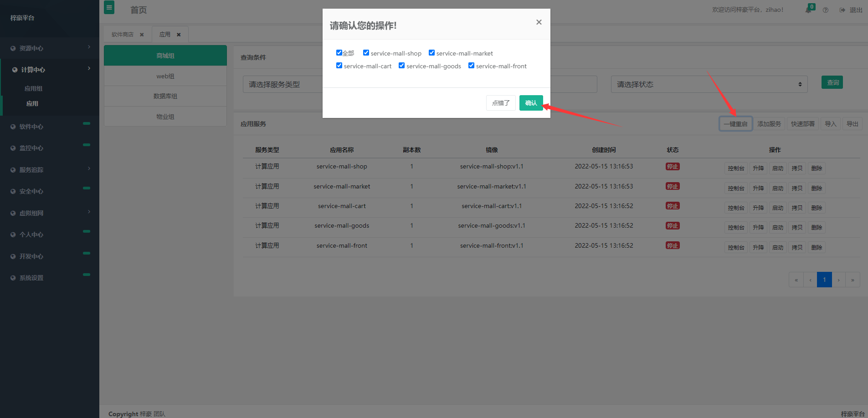The image size is (868, 418).
Task: Expand the 服务追踪 menu chevron
Action: point(89,168)
